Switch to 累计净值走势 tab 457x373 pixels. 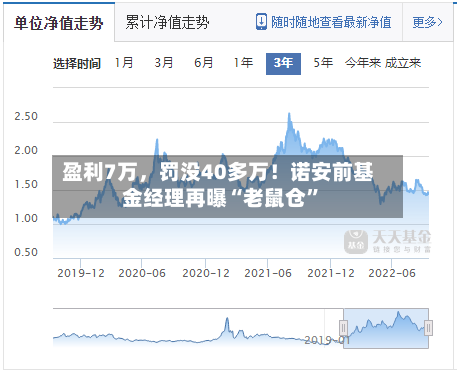[x=167, y=23]
